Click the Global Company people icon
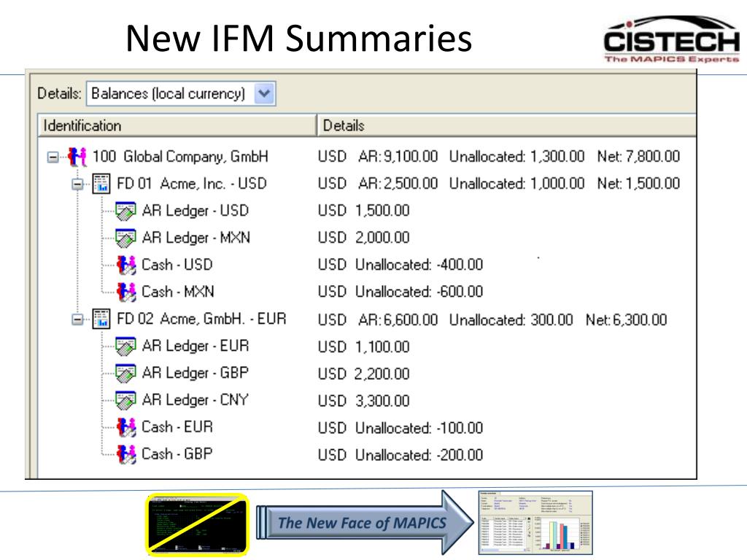The width and height of the screenshot is (747, 560). [x=77, y=157]
